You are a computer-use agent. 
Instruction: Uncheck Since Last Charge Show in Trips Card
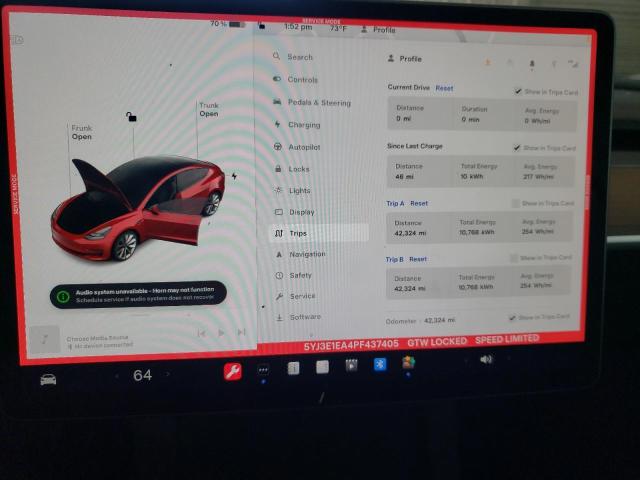point(517,147)
